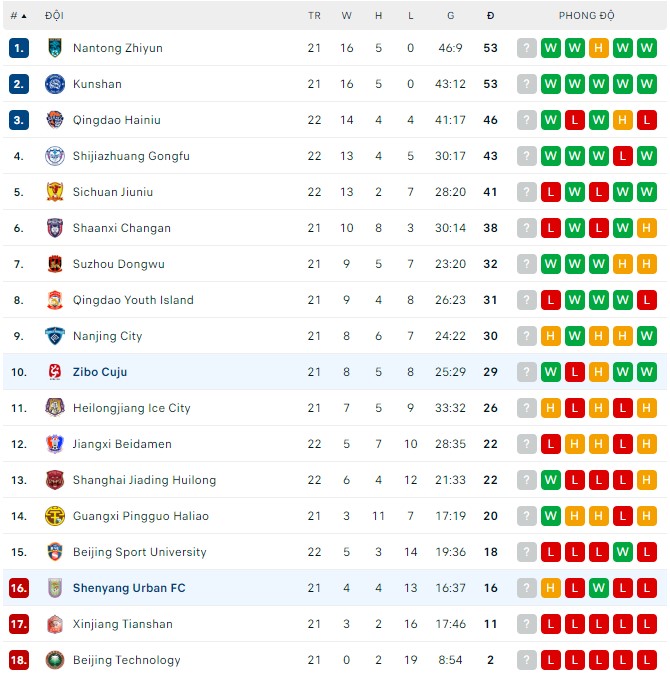670x679 pixels.
Task: Click the Sichuan Jiuniu team logo
Action: [x=54, y=192]
